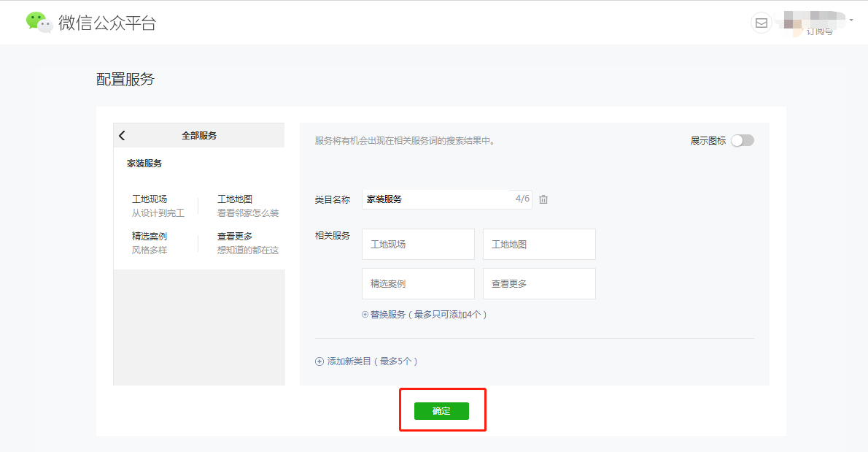868x452 pixels.
Task: Select the 查看更多 service box
Action: [x=539, y=283]
